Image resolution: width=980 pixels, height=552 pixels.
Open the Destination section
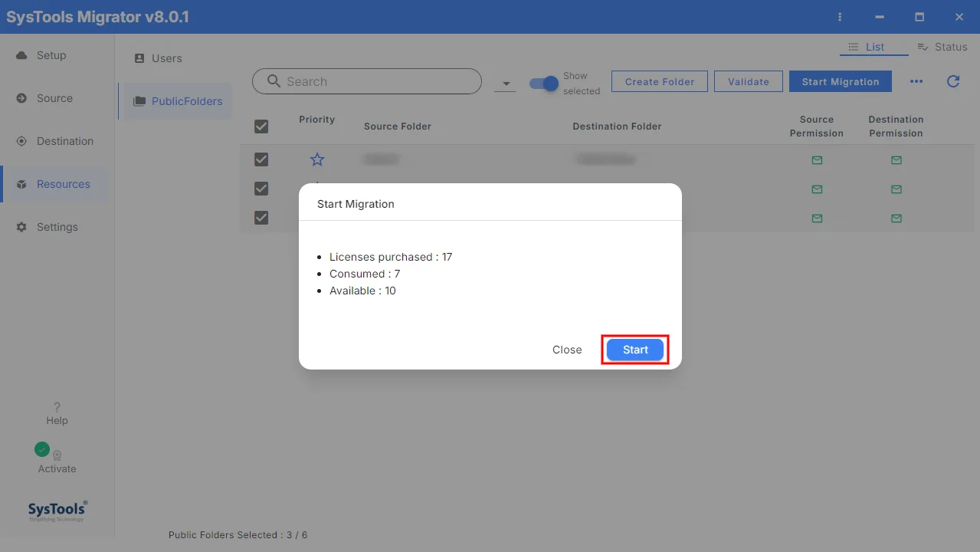pyautogui.click(x=65, y=141)
